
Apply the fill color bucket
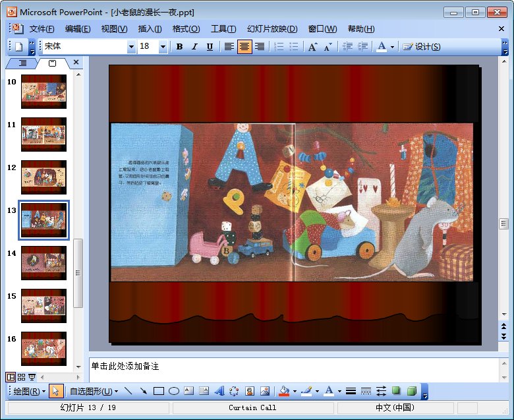(284, 391)
